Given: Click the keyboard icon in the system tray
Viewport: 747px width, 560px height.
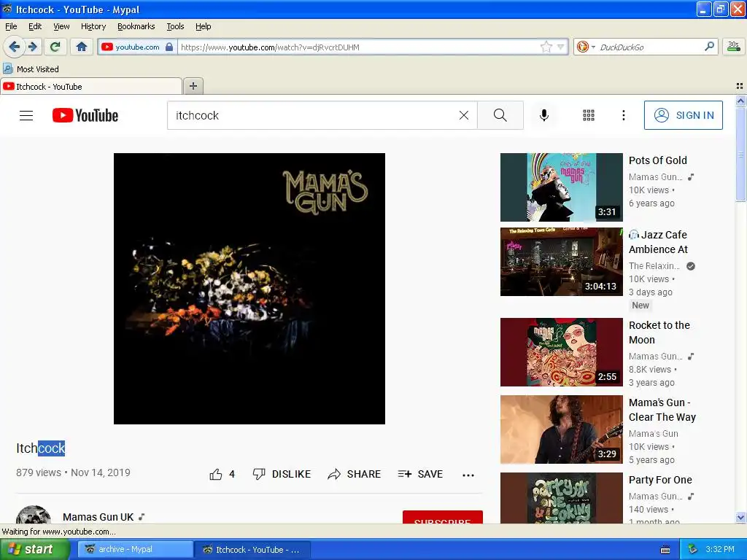Looking at the screenshot, I should point(665,550).
